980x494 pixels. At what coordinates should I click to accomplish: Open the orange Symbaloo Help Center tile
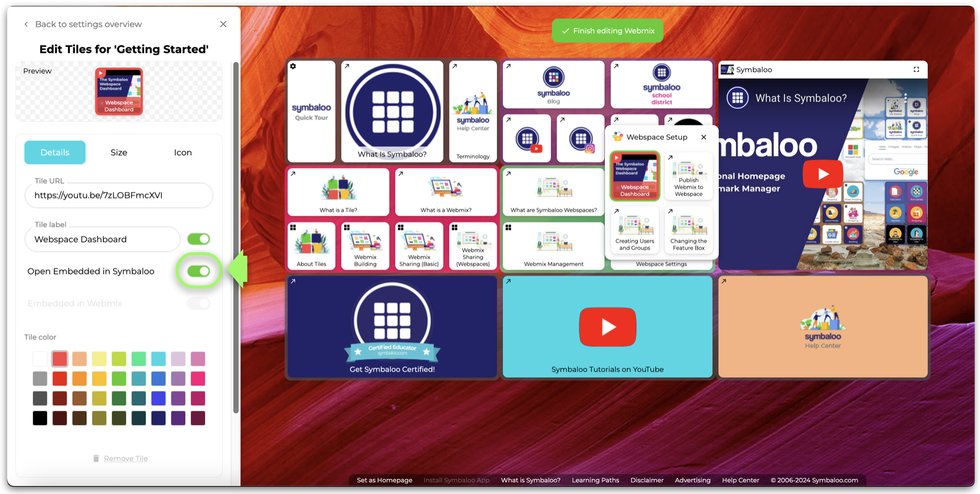823,327
